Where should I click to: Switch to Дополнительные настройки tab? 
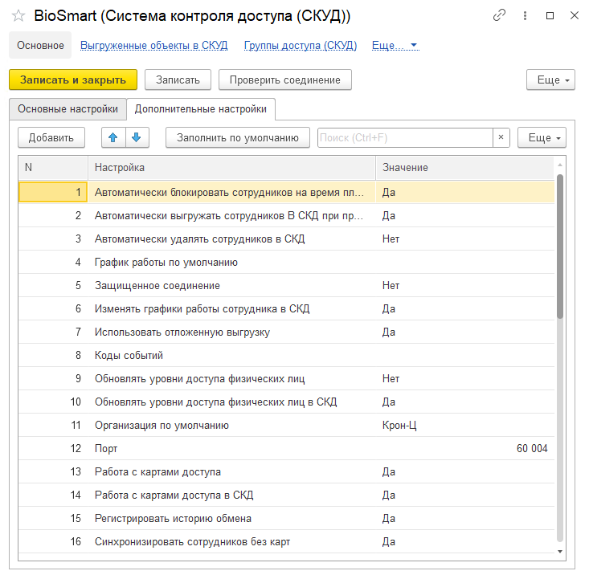click(x=201, y=109)
